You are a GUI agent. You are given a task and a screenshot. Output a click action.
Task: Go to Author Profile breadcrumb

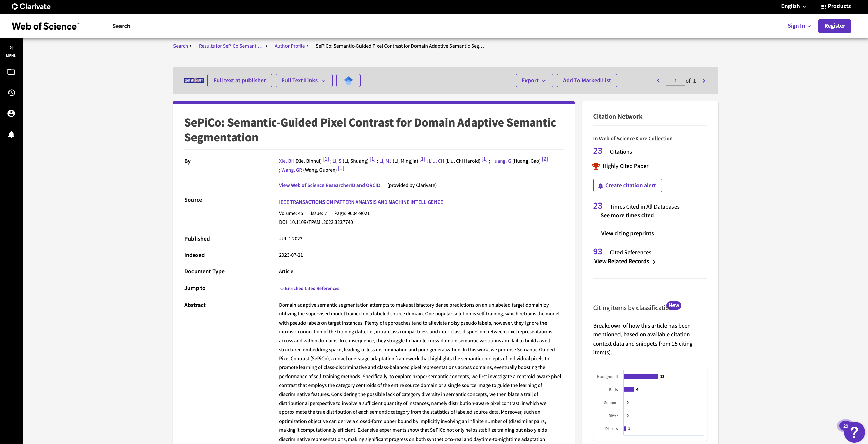coord(290,46)
